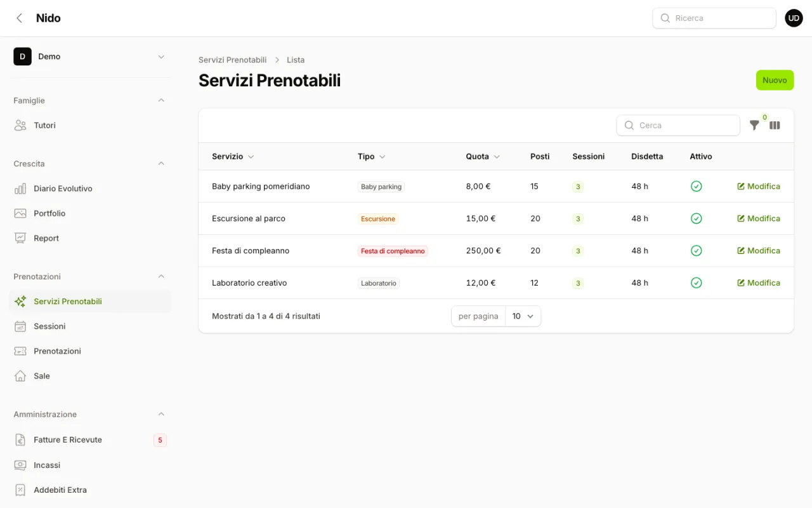Viewport: 812px width, 508px height.
Task: Click the Portfolio image icon
Action: point(20,213)
